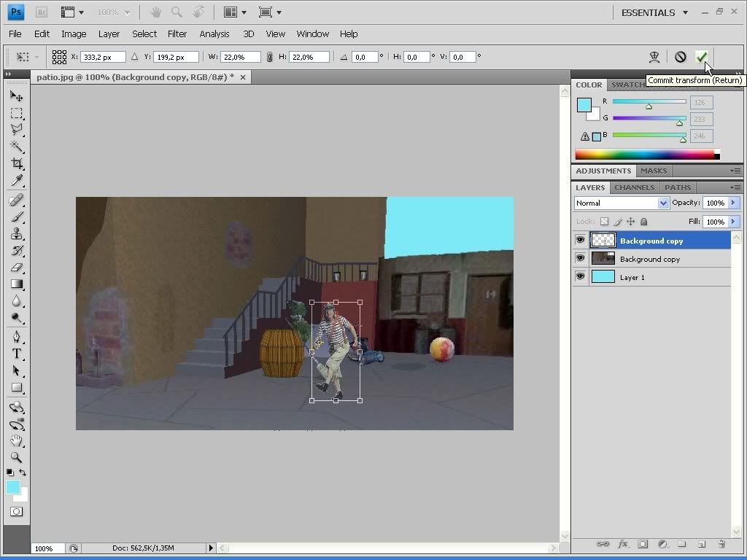Switch to the Masks tab
This screenshot has width=747, height=560.
coord(654,171)
